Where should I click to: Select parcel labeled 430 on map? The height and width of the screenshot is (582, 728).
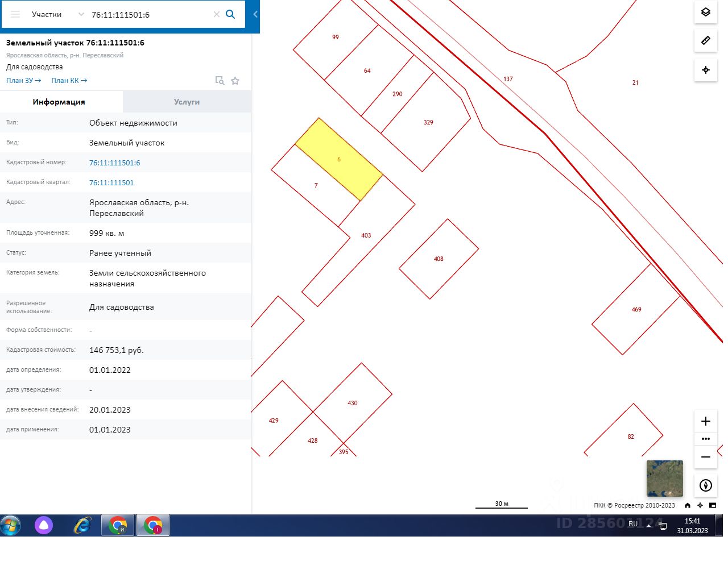[353, 403]
